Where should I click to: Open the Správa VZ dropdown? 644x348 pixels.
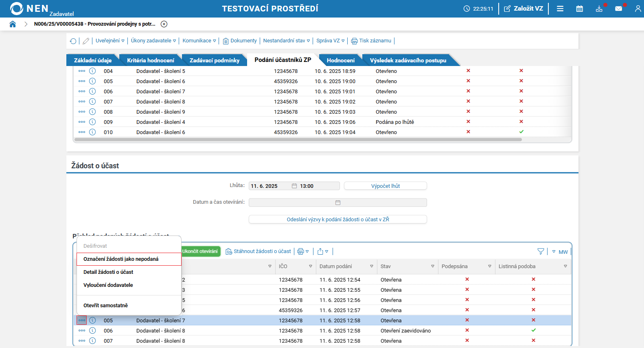coord(330,41)
